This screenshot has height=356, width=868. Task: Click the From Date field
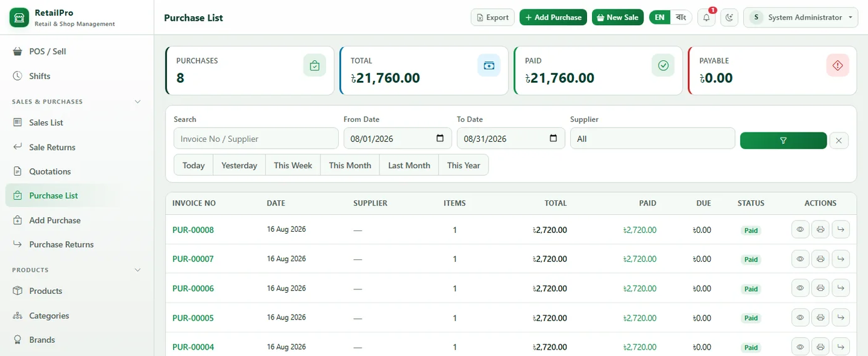398,139
